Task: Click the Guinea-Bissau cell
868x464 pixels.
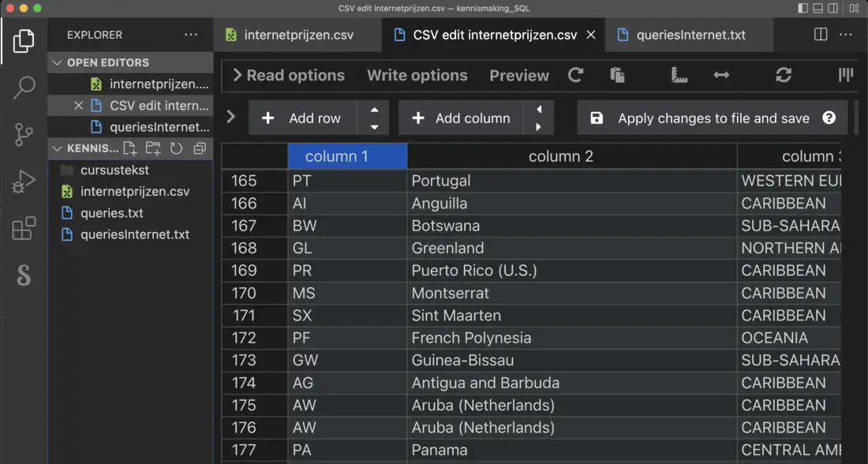Action: click(572, 361)
